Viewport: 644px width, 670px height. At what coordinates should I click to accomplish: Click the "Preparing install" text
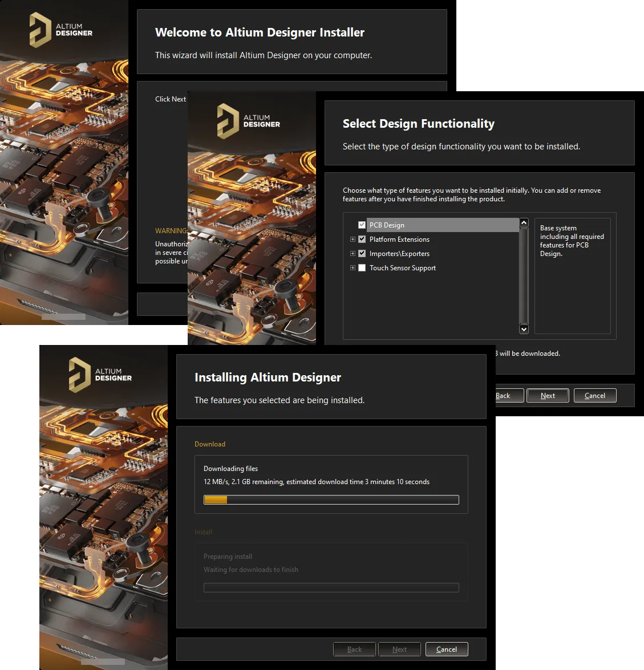228,557
